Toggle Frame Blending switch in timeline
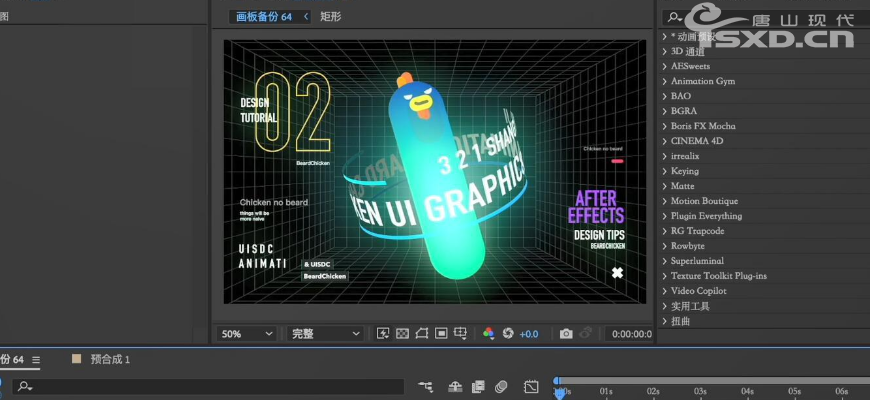 tap(478, 387)
